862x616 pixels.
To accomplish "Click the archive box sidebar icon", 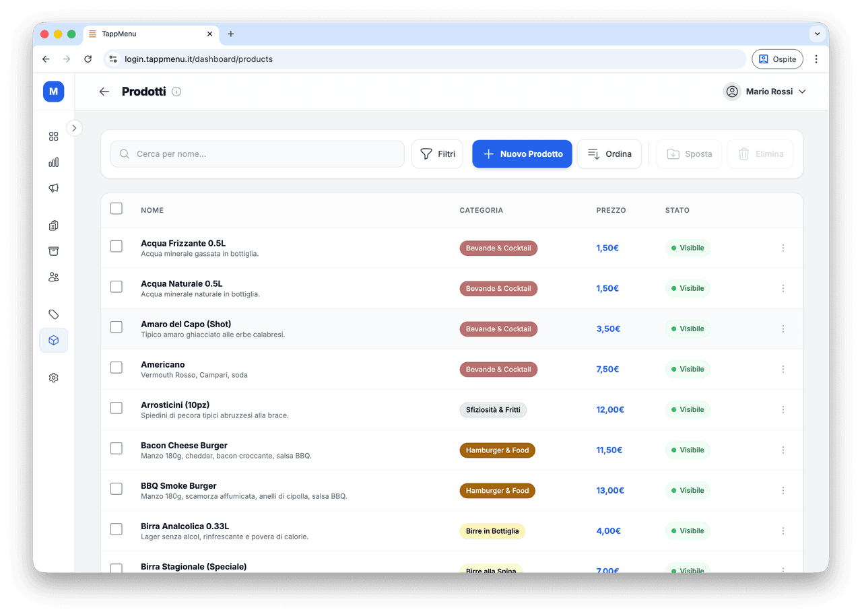I will [x=54, y=251].
